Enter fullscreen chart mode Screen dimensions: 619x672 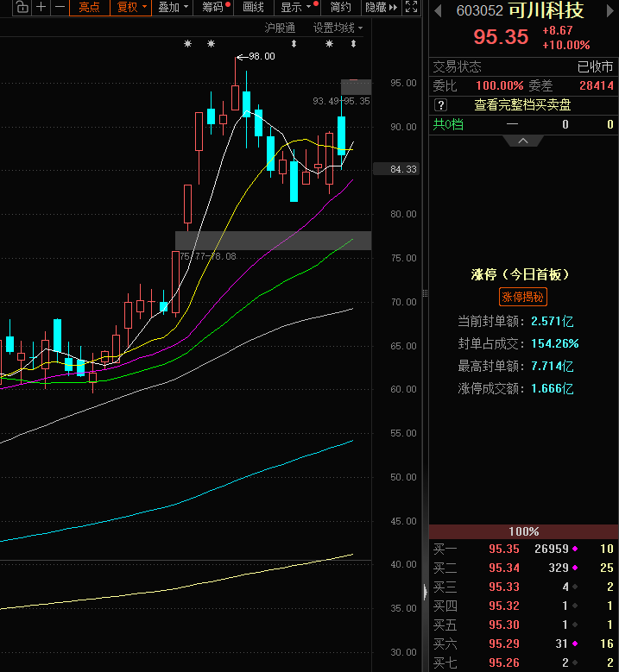click(412, 7)
